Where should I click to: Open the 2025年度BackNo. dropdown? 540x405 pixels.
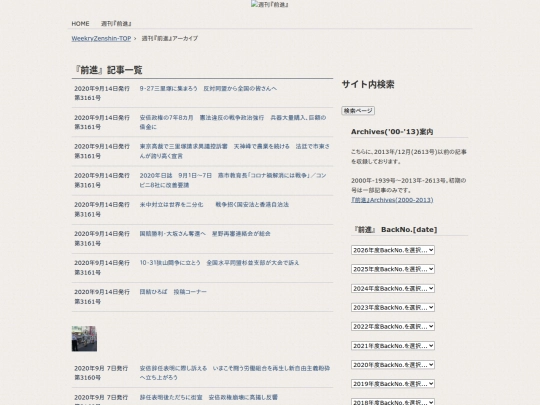(393, 269)
